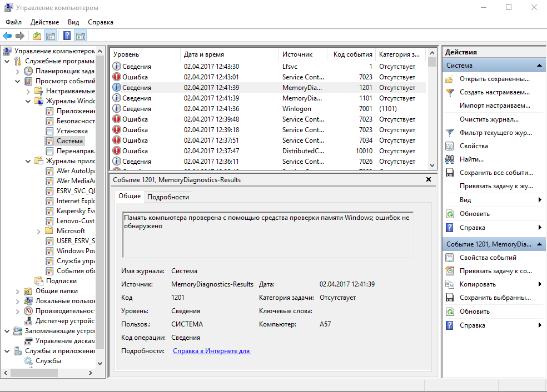The image size is (547, 392).
Task: Collapse the Event Viewer tree node
Action: tap(17, 81)
